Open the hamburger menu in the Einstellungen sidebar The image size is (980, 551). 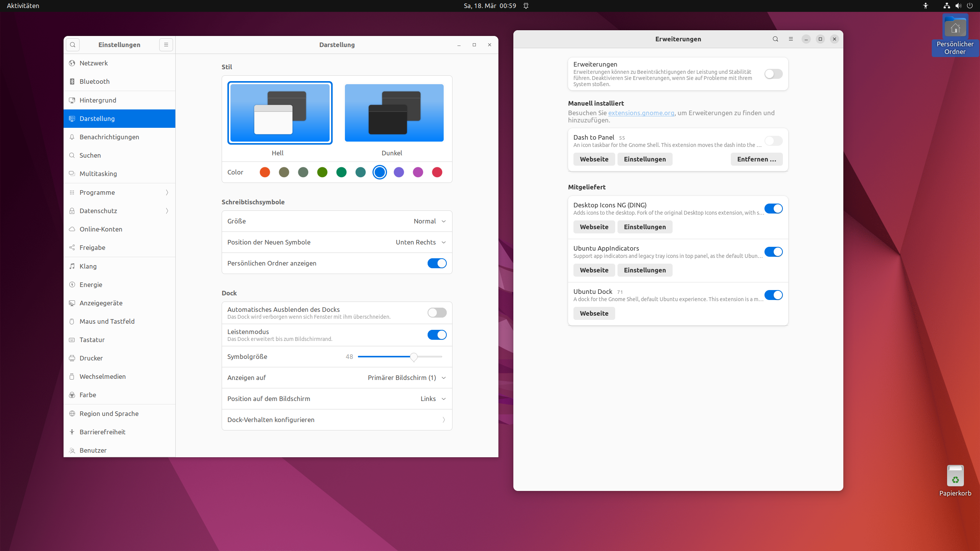point(166,45)
